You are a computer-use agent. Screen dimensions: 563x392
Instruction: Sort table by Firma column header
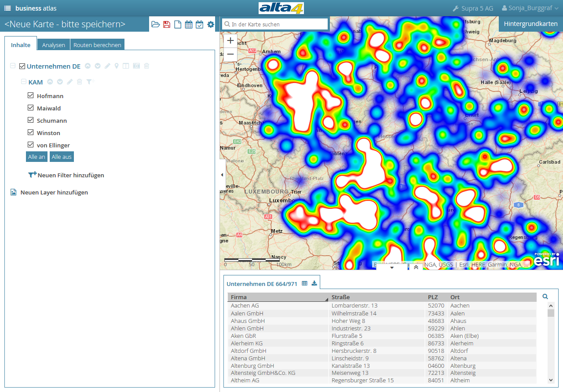point(278,297)
